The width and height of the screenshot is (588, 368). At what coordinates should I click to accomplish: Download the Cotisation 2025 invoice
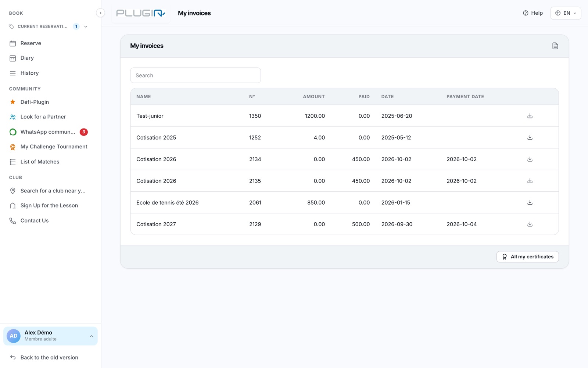pos(530,138)
